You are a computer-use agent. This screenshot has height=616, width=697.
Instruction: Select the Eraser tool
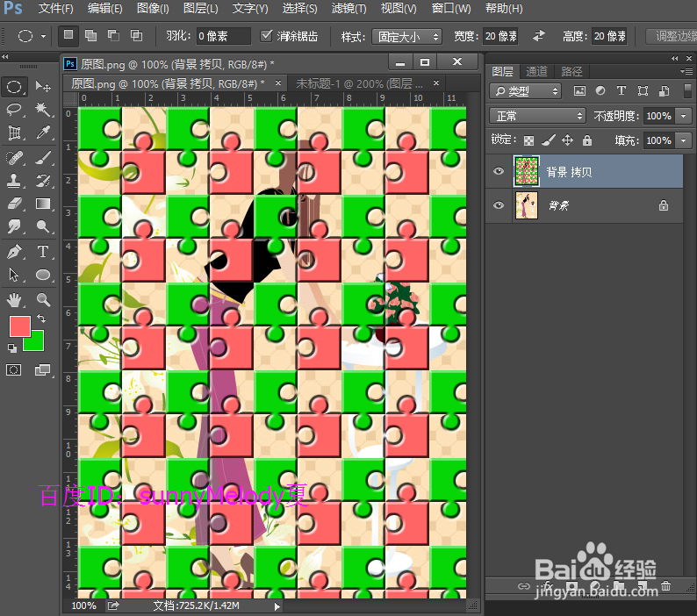coord(14,204)
